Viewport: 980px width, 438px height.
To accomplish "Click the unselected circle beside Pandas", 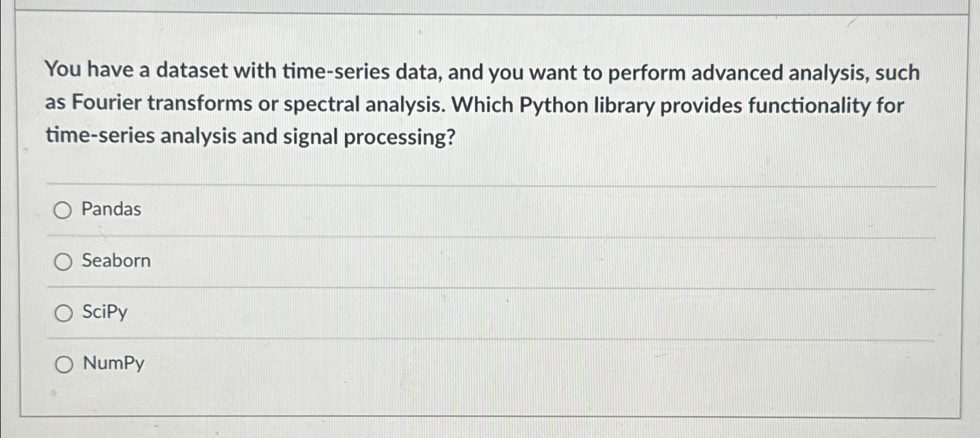I will click(x=63, y=209).
